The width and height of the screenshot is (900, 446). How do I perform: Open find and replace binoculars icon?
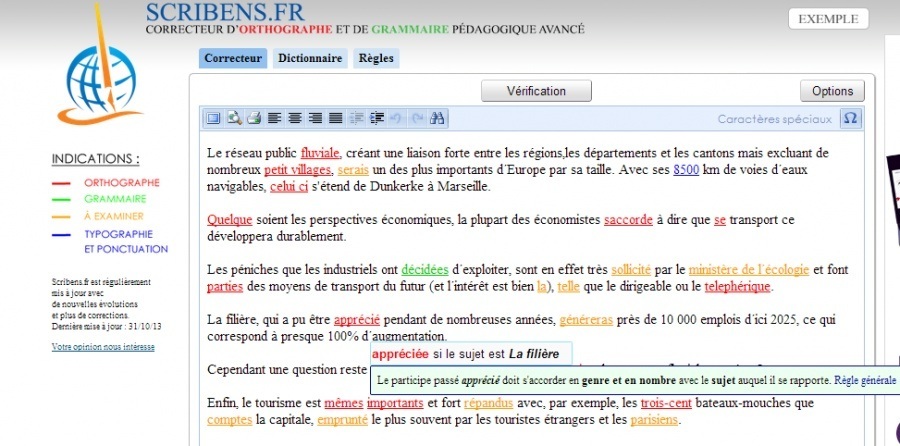pyautogui.click(x=437, y=118)
